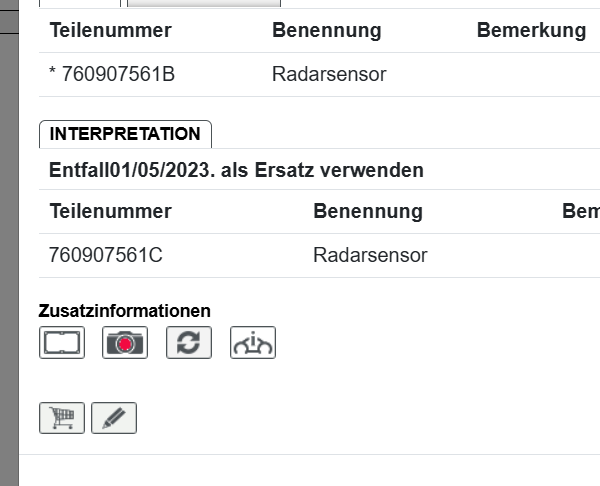
Task: Click the Entfall01/05/2023 replacement notice
Action: tap(236, 170)
